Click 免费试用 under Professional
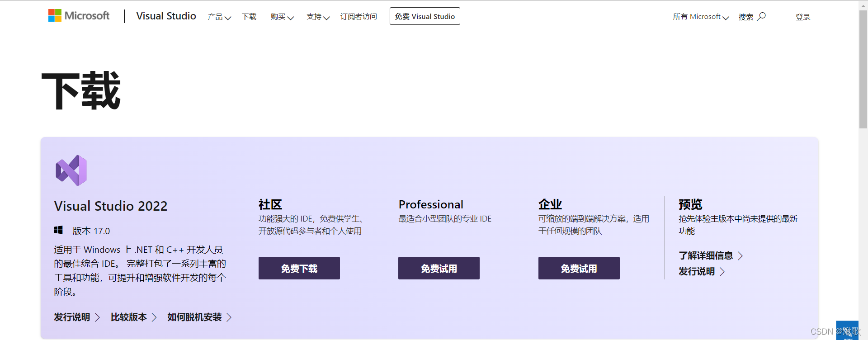Image resolution: width=868 pixels, height=340 pixels. pos(439,268)
